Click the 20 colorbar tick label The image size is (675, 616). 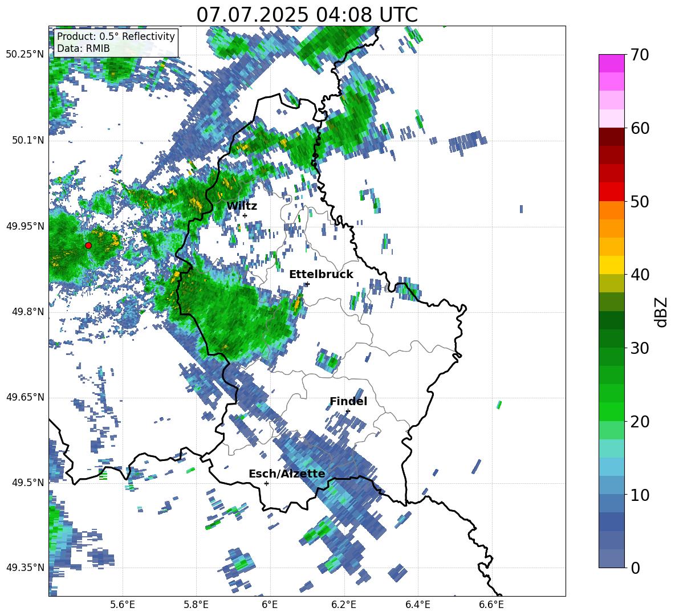640,421
